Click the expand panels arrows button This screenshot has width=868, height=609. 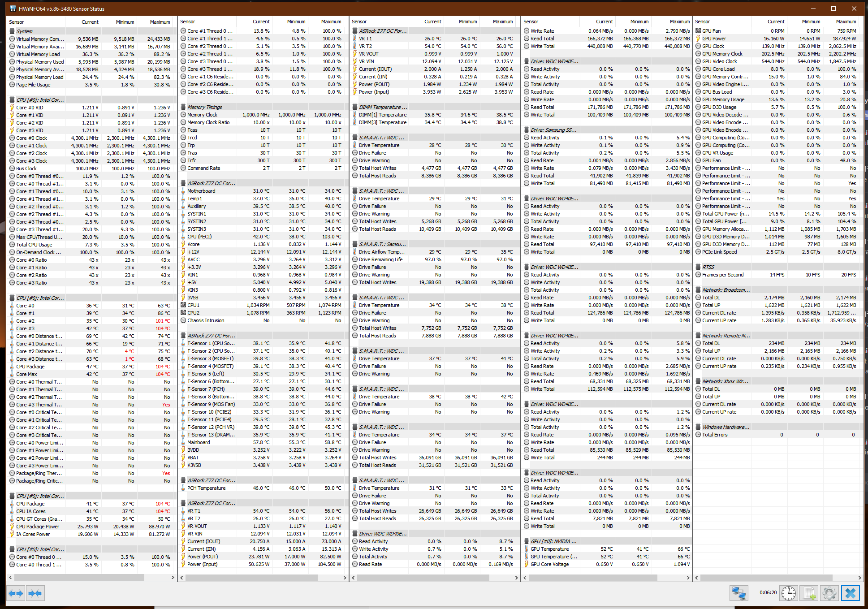click(16, 593)
